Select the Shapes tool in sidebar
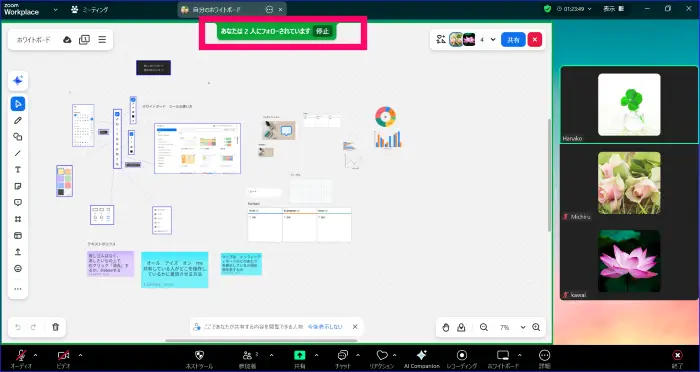 [18, 137]
